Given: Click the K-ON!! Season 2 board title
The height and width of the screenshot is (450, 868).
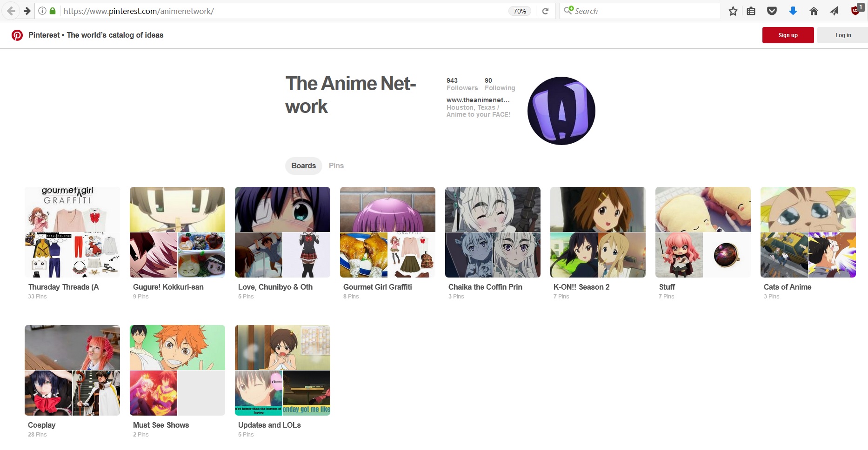Looking at the screenshot, I should click(x=581, y=287).
